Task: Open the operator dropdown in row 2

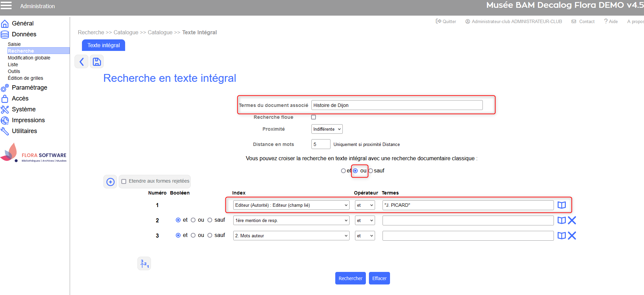Action: pyautogui.click(x=365, y=220)
